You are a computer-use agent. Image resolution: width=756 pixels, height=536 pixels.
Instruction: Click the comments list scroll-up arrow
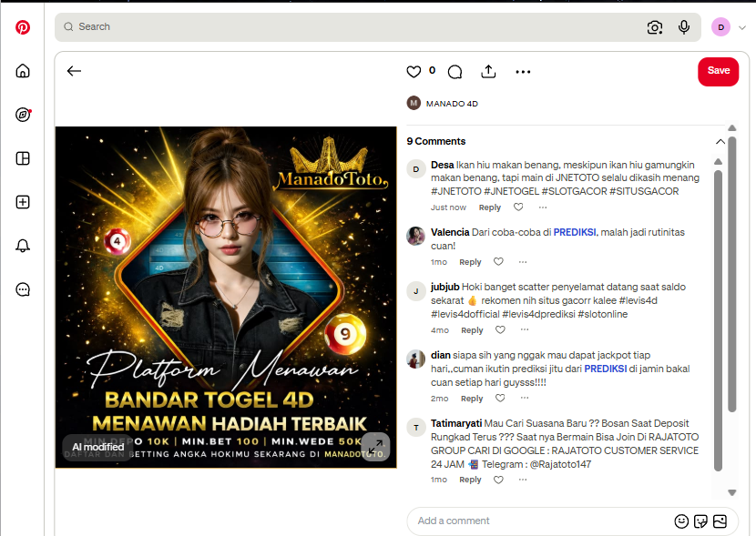tap(718, 161)
